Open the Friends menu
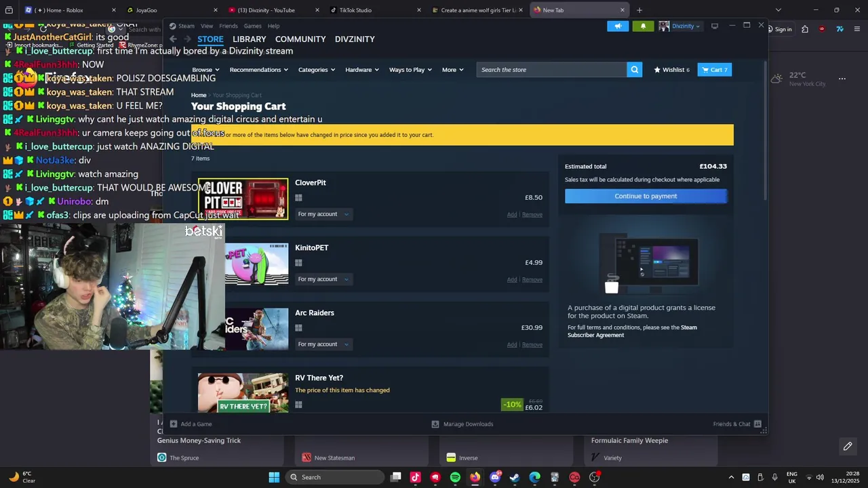 click(x=229, y=26)
